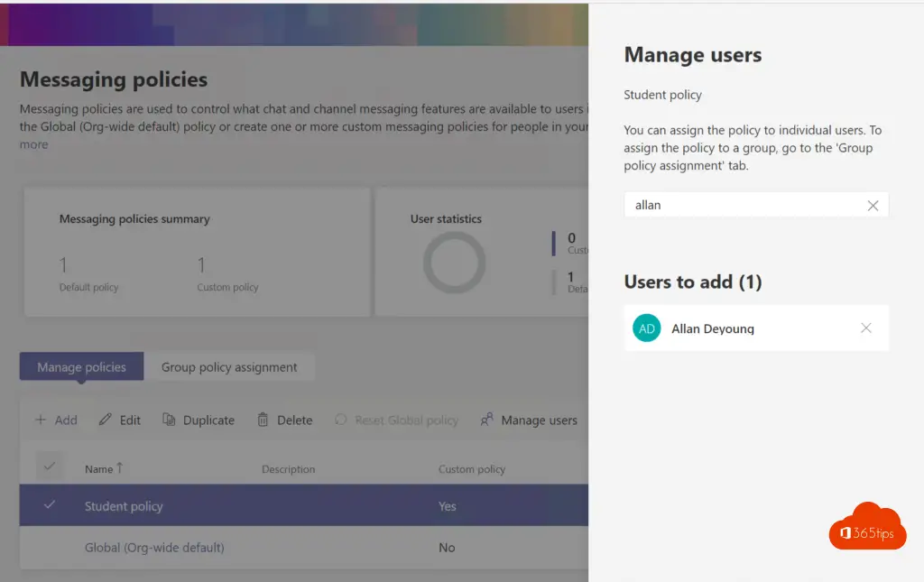Image resolution: width=924 pixels, height=582 pixels.
Task: Click the Duplicate policy icon
Action: pos(169,420)
